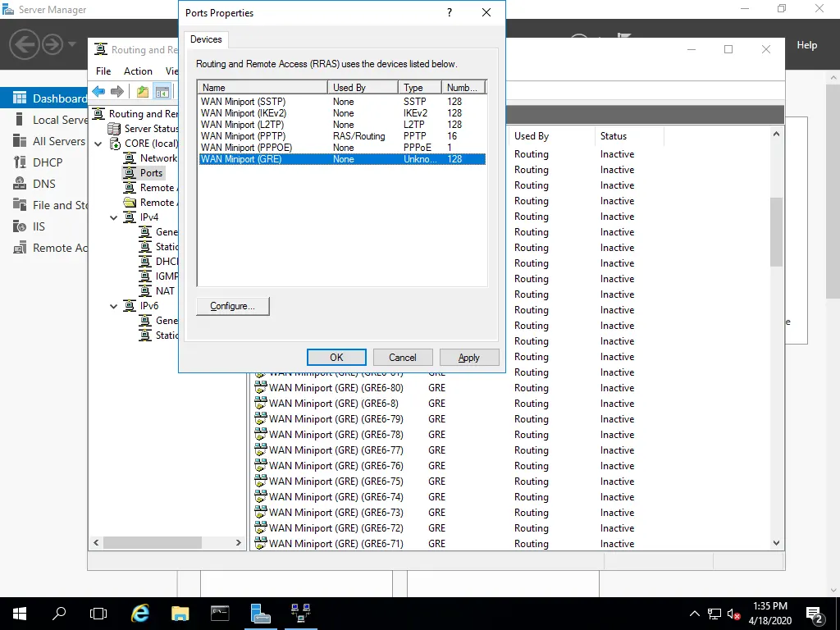Viewport: 840px width, 630px height.
Task: Switch to Server Manager on the taskbar
Action: (x=260, y=614)
